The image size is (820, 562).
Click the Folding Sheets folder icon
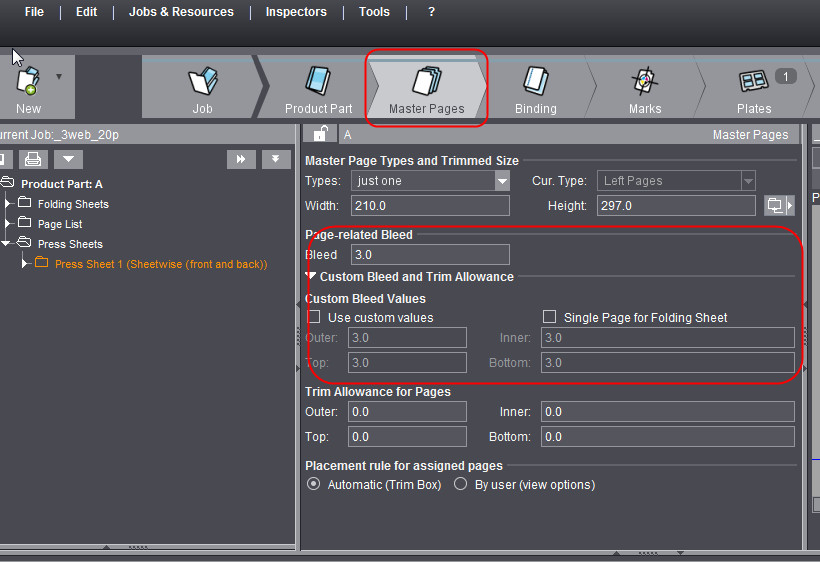(x=25, y=202)
